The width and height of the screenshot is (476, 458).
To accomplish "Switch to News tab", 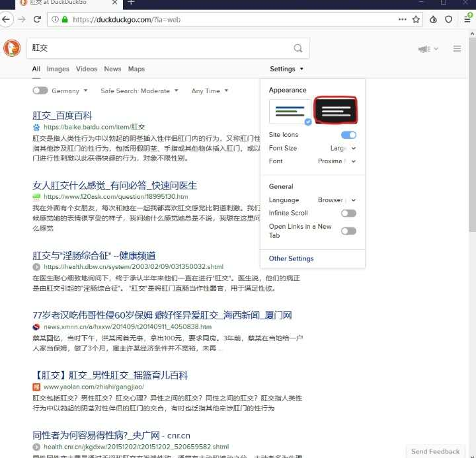I will (112, 69).
